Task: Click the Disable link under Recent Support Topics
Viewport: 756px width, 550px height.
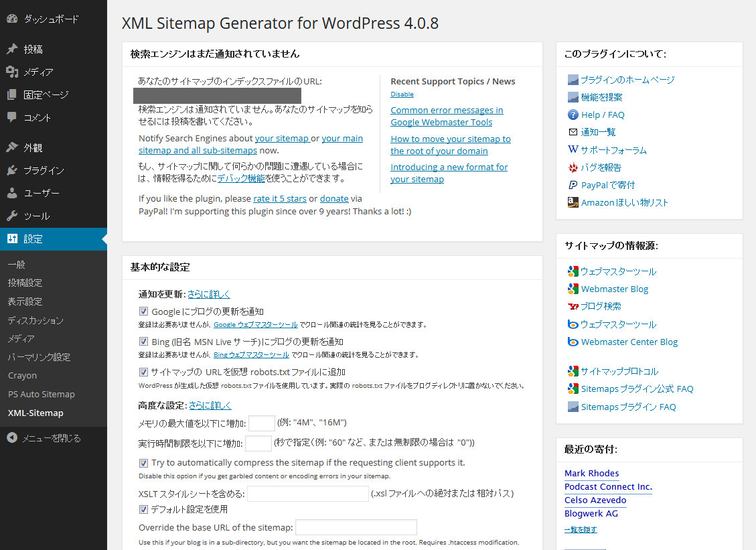Action: (x=402, y=94)
